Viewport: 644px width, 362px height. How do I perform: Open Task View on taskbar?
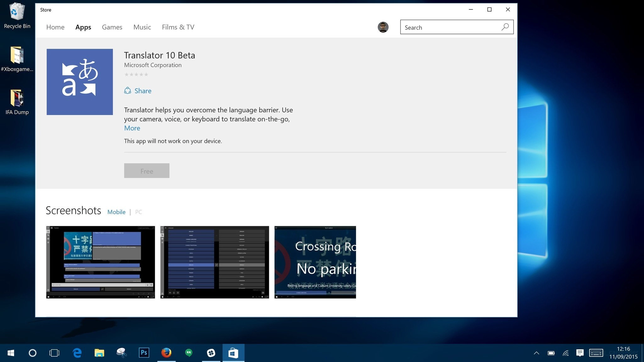[x=54, y=353]
